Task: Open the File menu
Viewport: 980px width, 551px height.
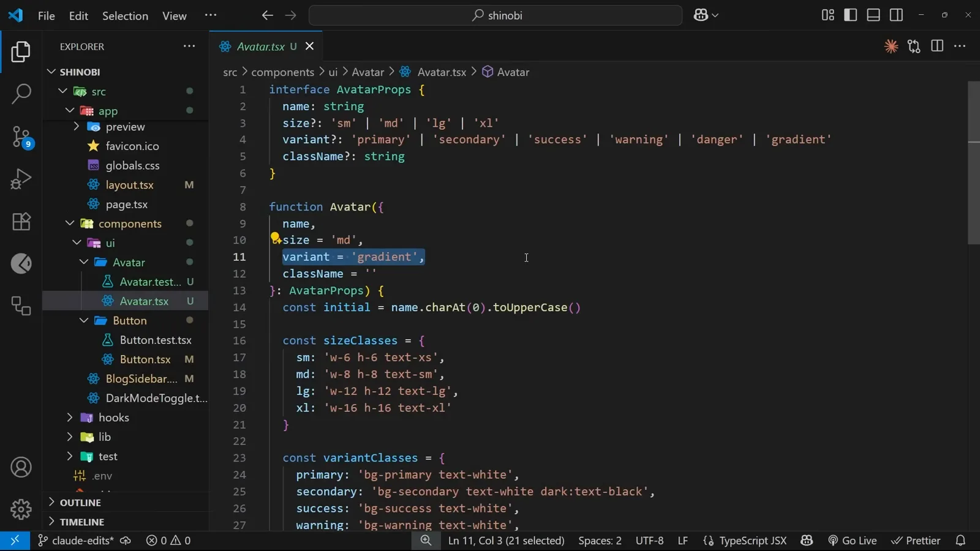Action: (x=47, y=16)
